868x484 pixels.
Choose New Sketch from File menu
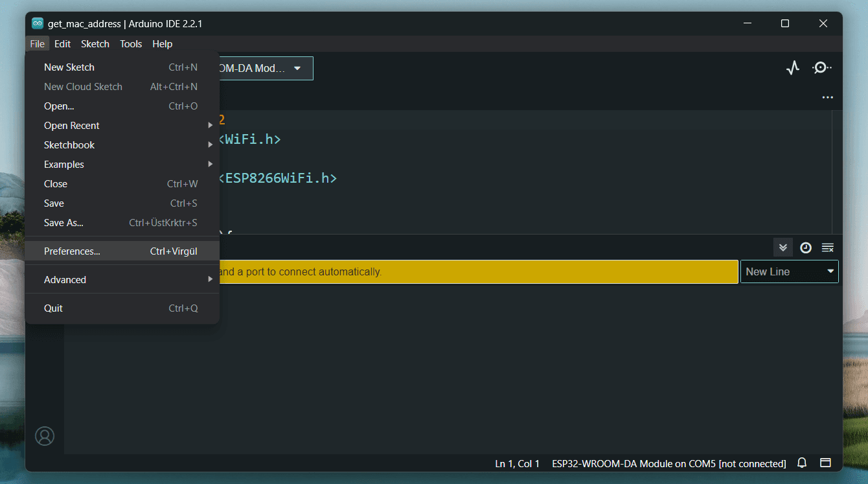122,67
